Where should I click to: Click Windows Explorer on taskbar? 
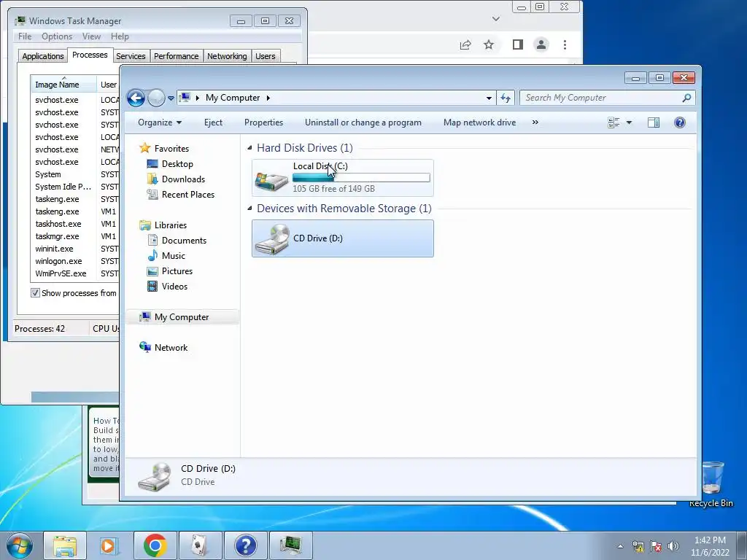65,545
